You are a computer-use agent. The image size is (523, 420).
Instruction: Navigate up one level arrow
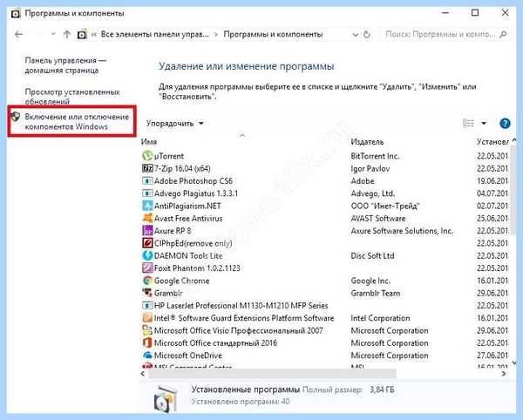67,34
